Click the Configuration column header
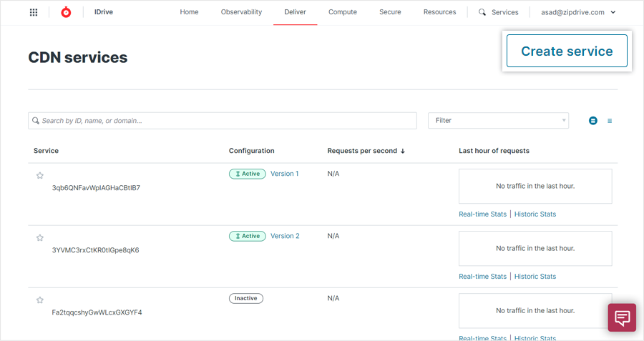 [251, 151]
